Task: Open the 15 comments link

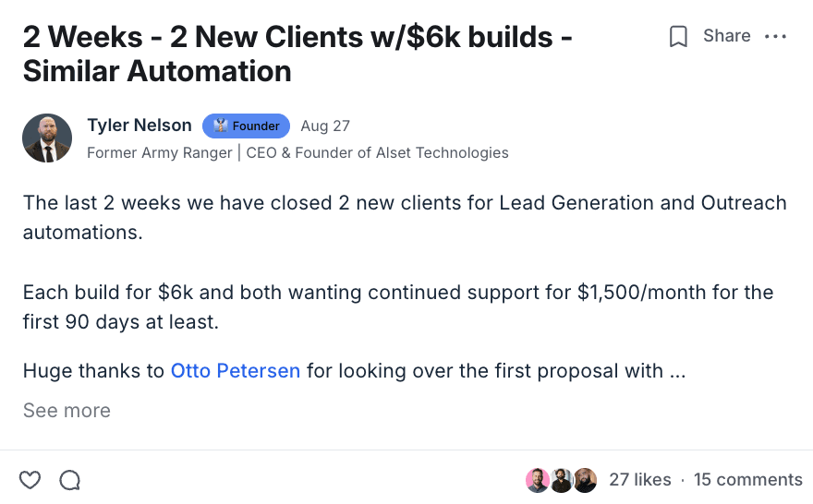Action: (747, 480)
